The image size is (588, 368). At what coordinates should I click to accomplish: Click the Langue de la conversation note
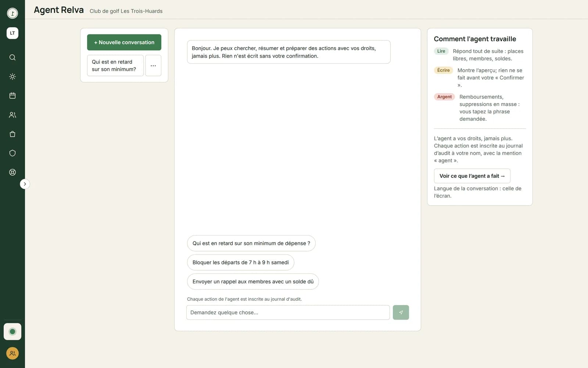click(x=478, y=192)
